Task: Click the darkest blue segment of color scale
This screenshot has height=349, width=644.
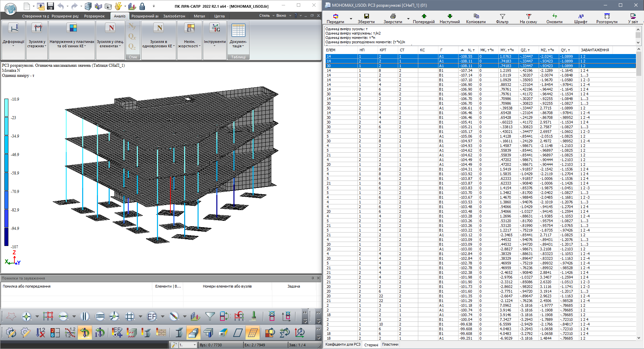Action: [6, 237]
